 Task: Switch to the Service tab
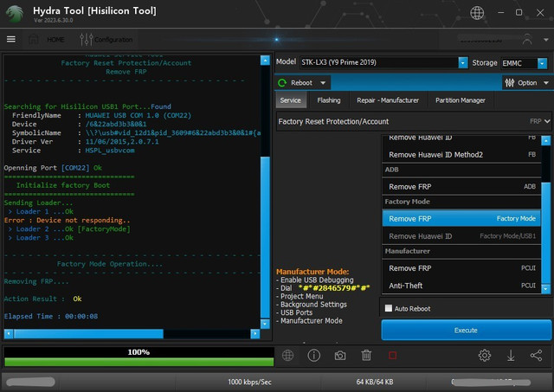pos(291,100)
